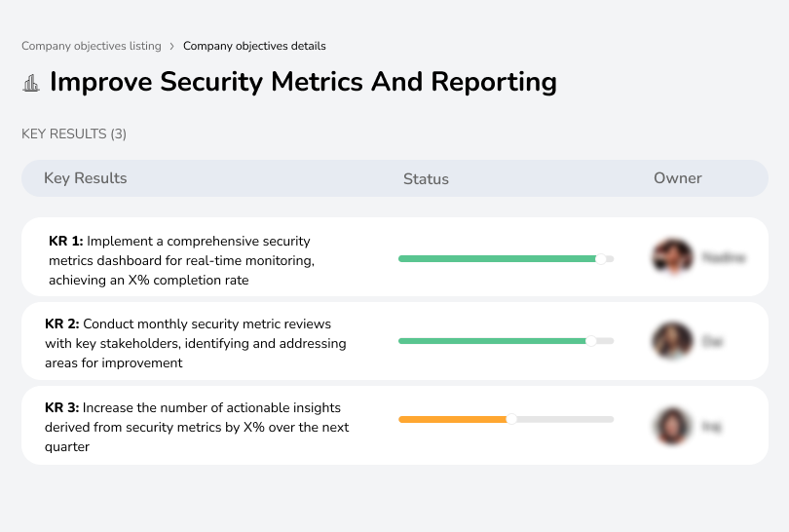Screen dimensions: 789x532
Task: Click the building icon beside the title
Action: click(x=31, y=83)
